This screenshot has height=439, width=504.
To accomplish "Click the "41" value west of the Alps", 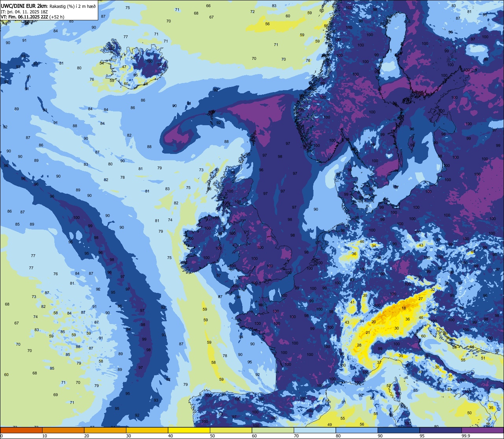I will click(x=352, y=302).
